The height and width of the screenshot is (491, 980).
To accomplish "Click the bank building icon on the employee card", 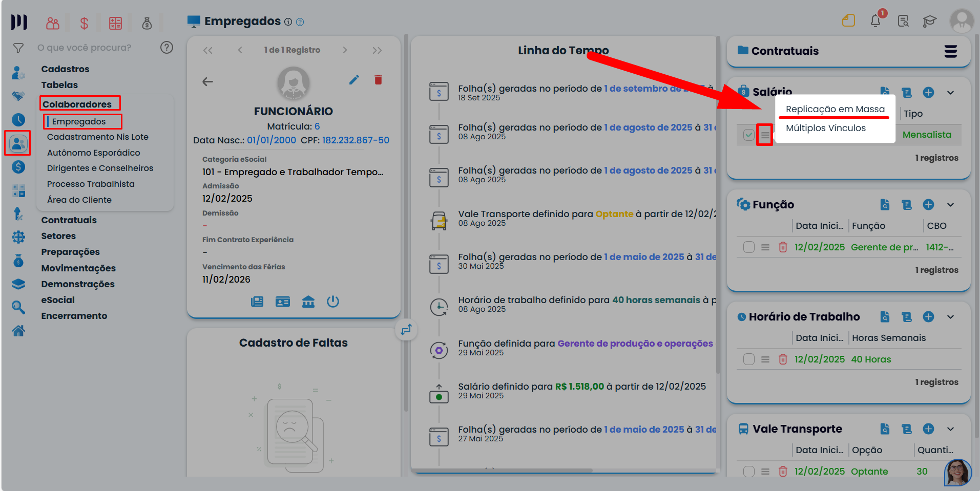I will pyautogui.click(x=308, y=302).
